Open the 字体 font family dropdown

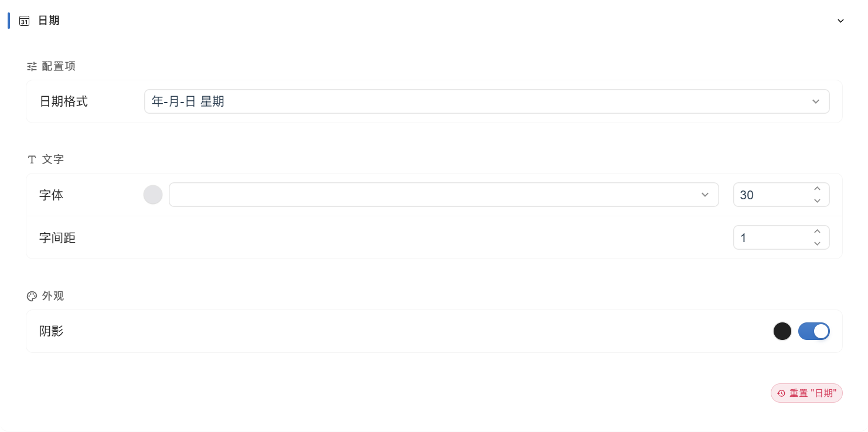[x=444, y=195]
